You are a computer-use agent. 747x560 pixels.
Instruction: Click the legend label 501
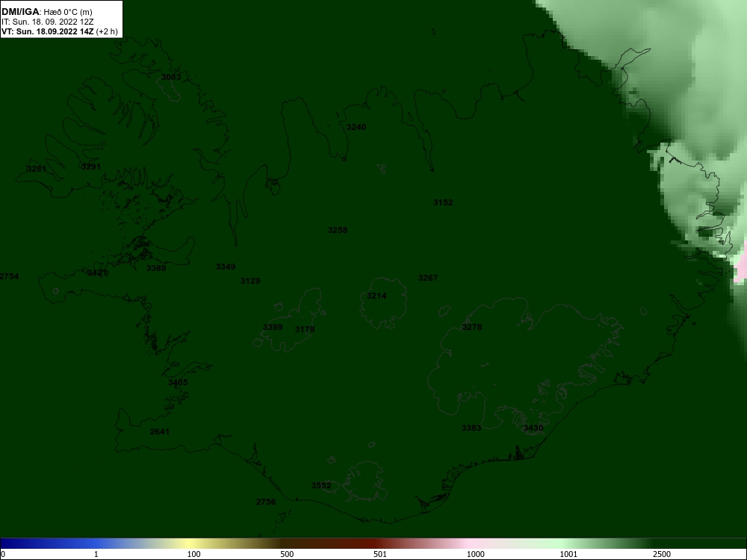(x=380, y=555)
